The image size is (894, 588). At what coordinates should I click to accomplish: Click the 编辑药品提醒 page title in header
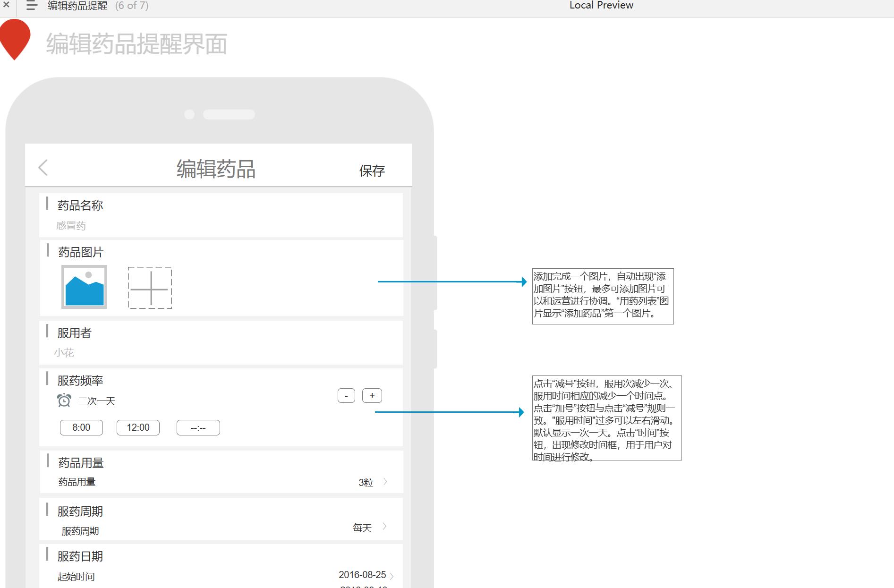point(77,6)
